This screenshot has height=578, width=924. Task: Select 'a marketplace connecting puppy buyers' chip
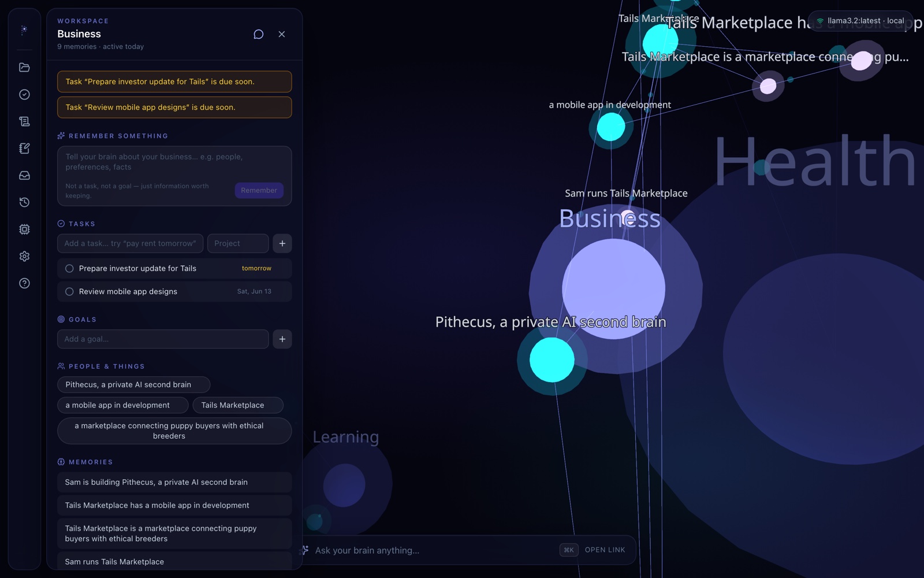(x=174, y=431)
